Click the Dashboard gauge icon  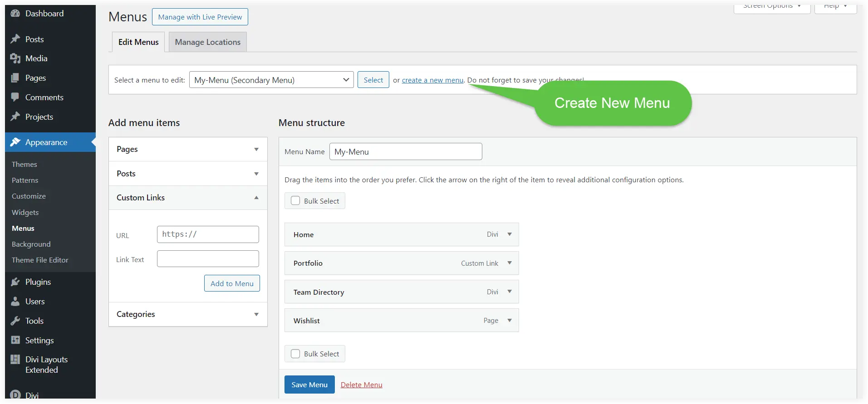tap(15, 13)
